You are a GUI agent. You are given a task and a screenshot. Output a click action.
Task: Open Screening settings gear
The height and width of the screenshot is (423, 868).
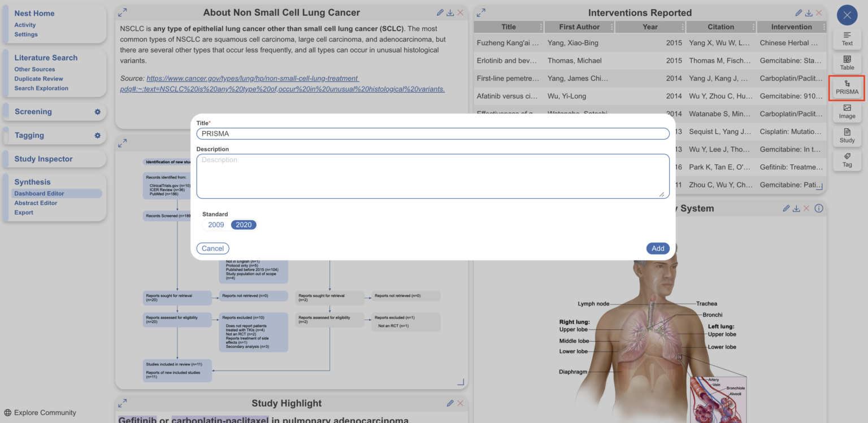point(97,112)
